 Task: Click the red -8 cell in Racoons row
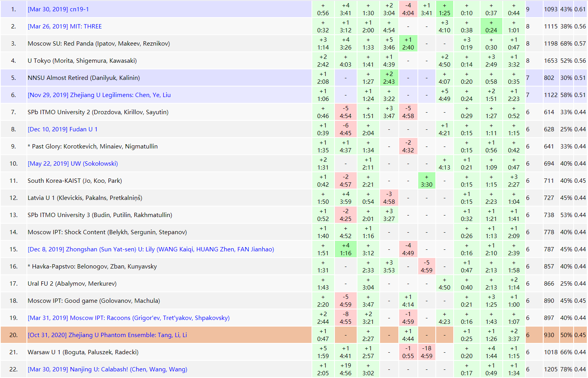(345, 318)
